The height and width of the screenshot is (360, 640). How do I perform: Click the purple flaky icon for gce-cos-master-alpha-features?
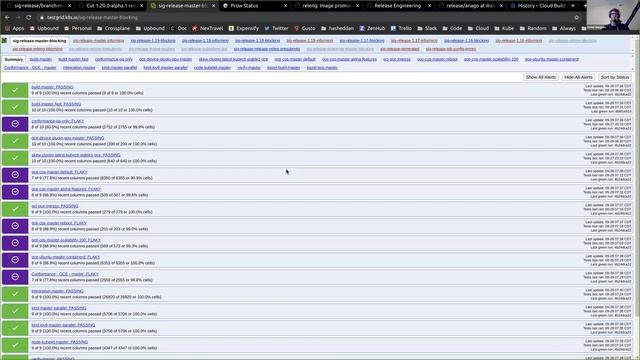[15, 192]
